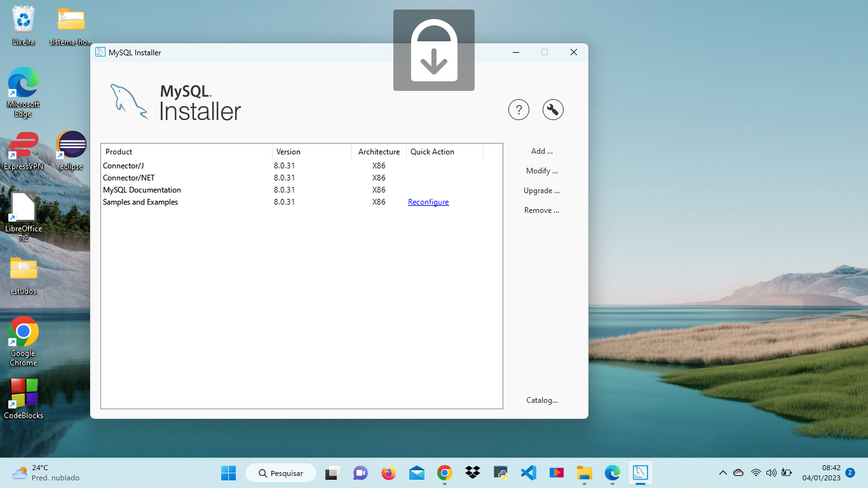Viewport: 868px width, 488px height.
Task: Open the MySQL Installer help question mark icon
Action: tap(519, 110)
